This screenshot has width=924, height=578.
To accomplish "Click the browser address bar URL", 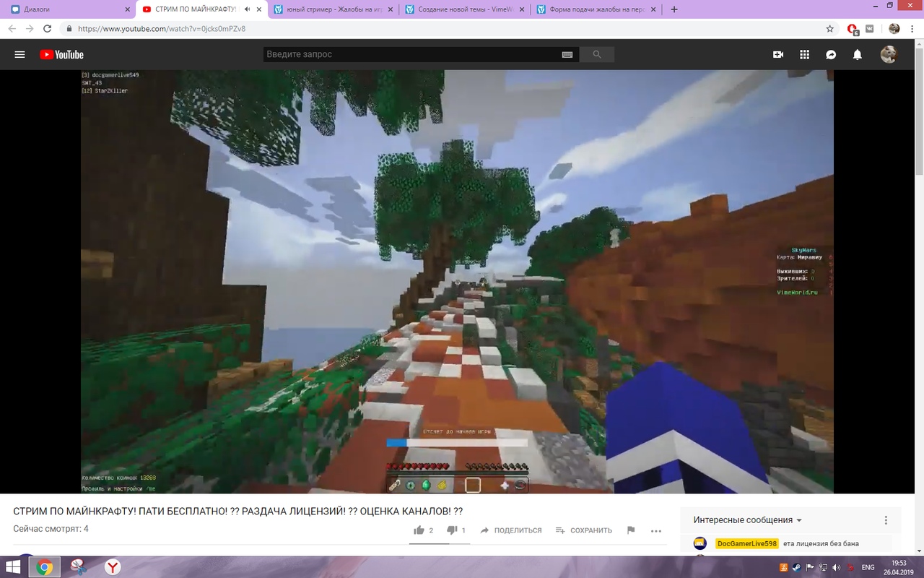I will [x=162, y=29].
